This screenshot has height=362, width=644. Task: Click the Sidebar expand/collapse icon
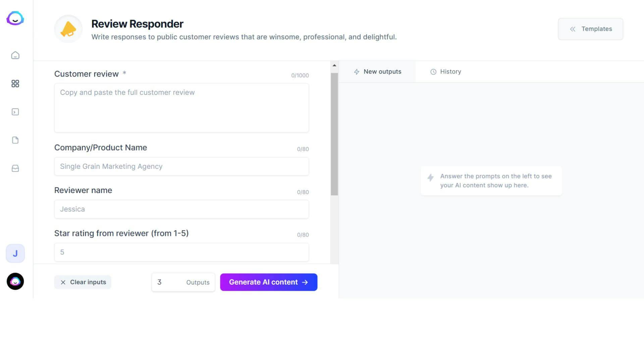coord(15,112)
